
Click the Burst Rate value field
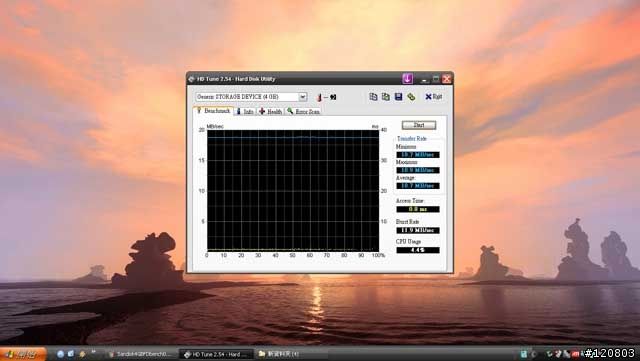[418, 230]
